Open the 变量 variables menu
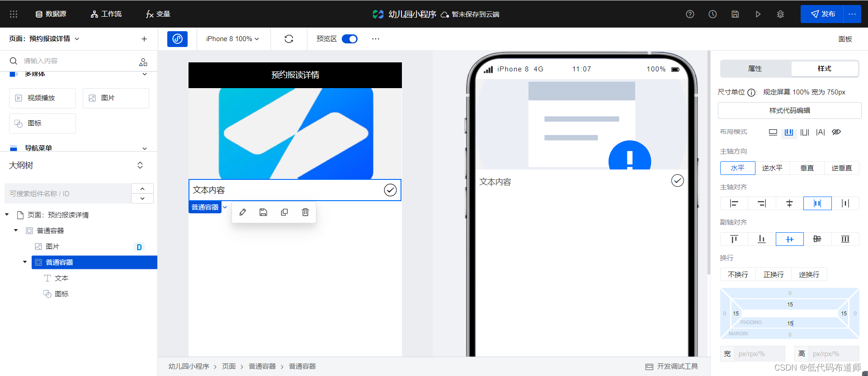868x376 pixels. coord(158,14)
